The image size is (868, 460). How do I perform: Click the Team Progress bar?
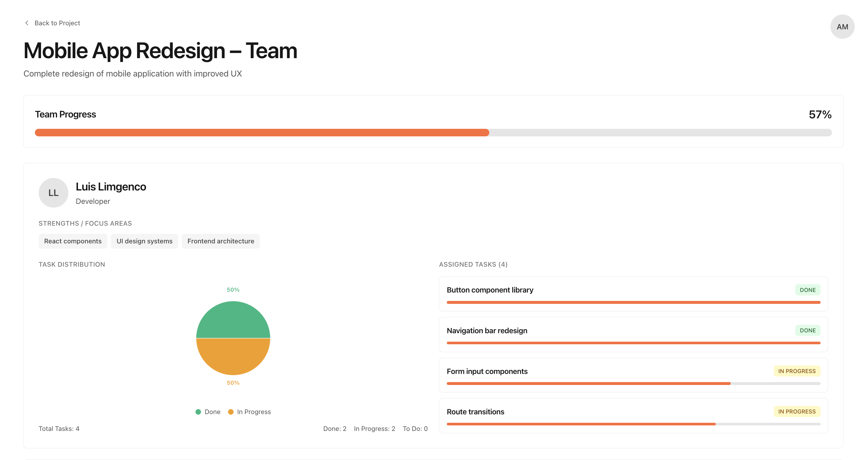pos(433,133)
